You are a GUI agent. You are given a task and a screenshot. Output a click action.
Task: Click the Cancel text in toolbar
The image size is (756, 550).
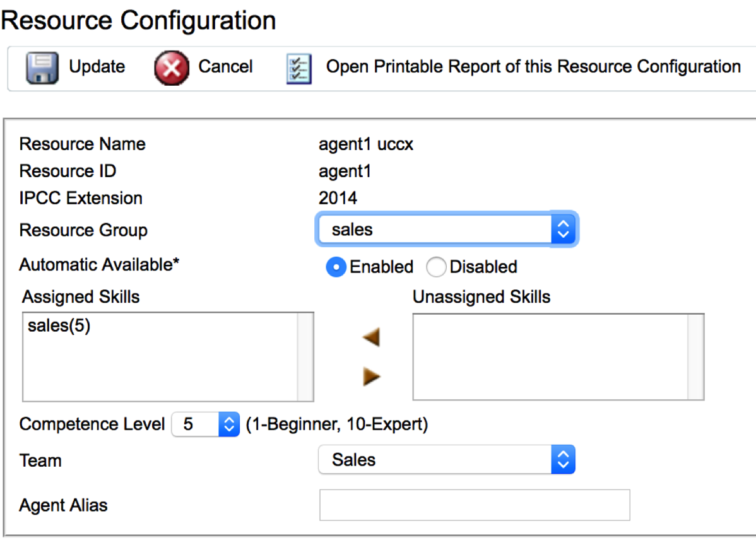(x=225, y=67)
